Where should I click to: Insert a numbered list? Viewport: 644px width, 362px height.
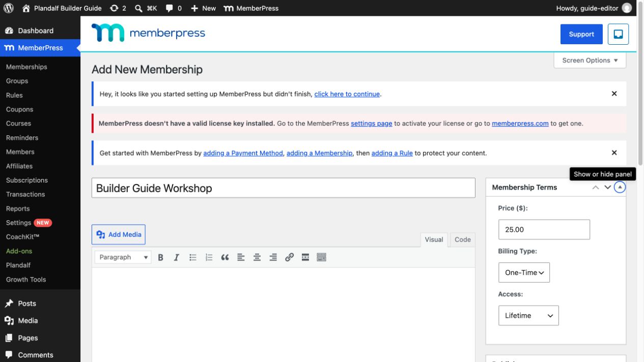pos(209,257)
